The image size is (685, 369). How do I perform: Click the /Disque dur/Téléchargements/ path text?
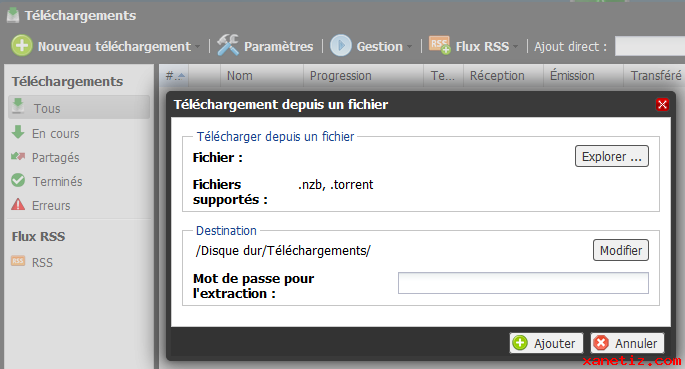point(283,251)
